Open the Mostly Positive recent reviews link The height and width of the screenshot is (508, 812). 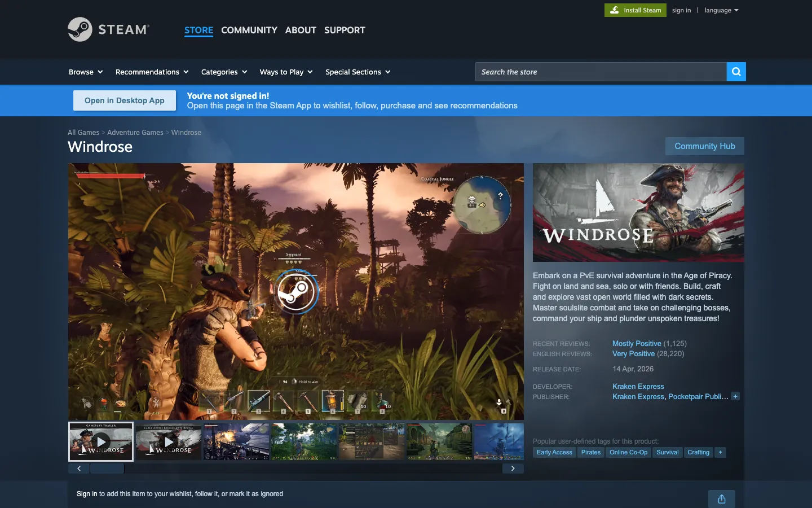[637, 343]
